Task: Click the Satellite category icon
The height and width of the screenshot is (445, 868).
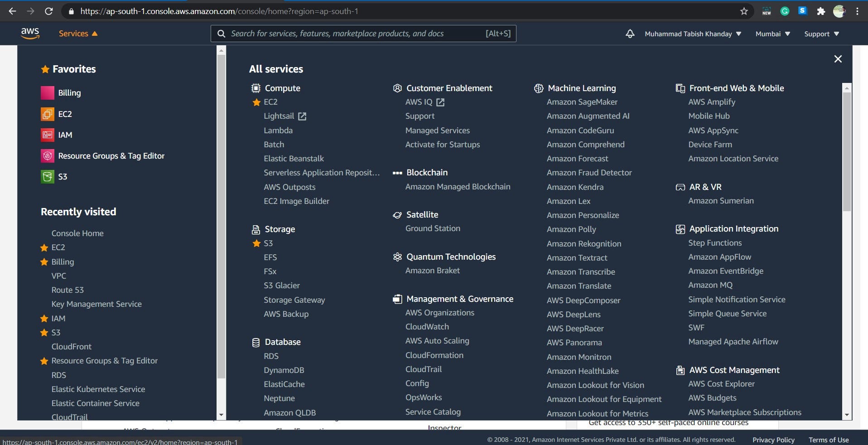Action: [x=397, y=215]
